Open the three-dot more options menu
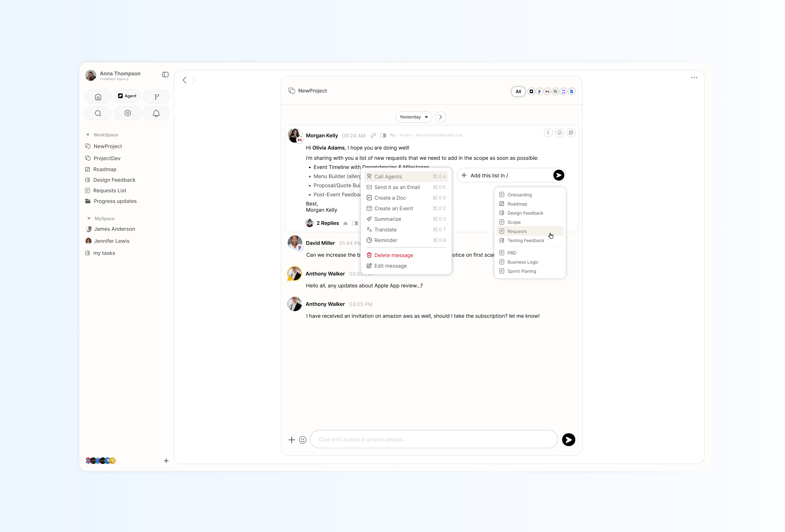 (x=694, y=78)
